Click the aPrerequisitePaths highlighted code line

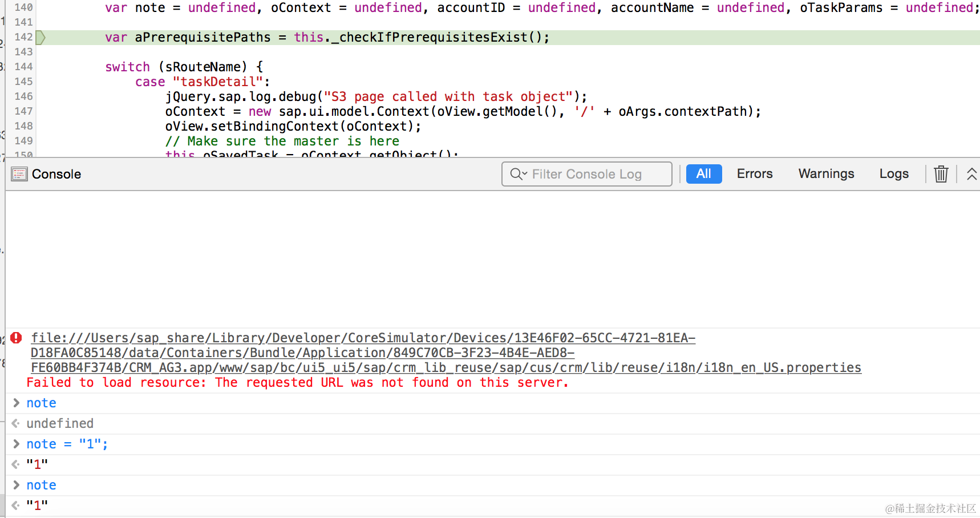click(327, 38)
